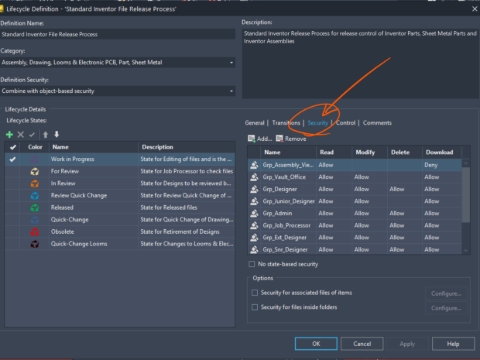
Task: Set default state with the checkmark toolbar icon
Action: [32, 135]
